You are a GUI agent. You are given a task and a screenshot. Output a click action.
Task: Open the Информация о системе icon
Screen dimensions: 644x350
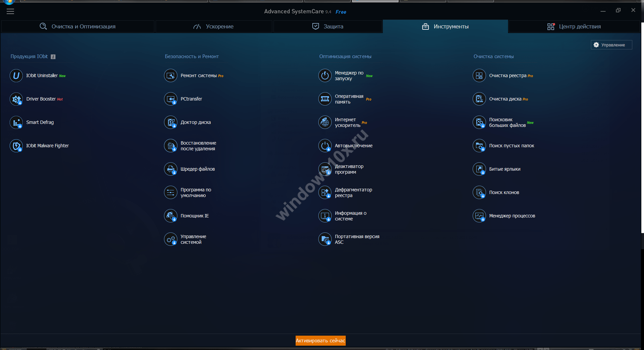[325, 216]
